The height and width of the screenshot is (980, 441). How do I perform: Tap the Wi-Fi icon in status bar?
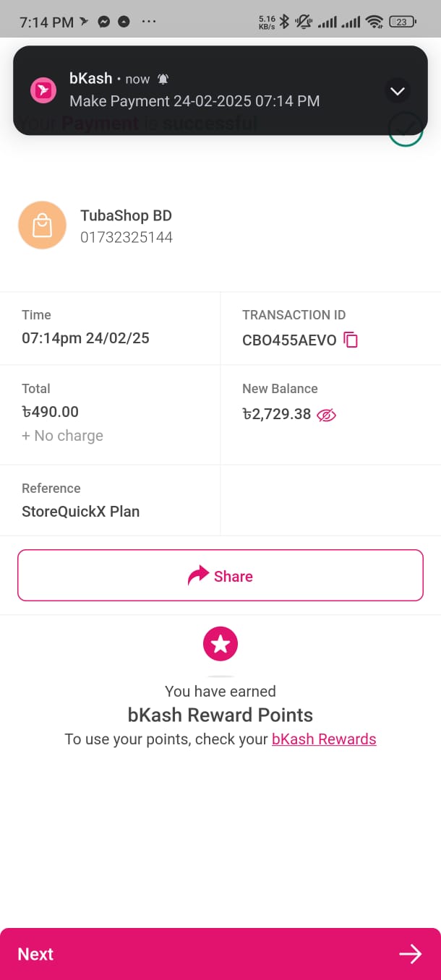pos(374,22)
